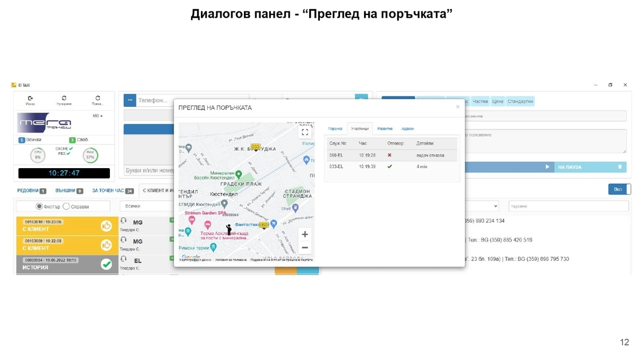Select the Филтър radio button
The image size is (644, 362).
point(39,206)
